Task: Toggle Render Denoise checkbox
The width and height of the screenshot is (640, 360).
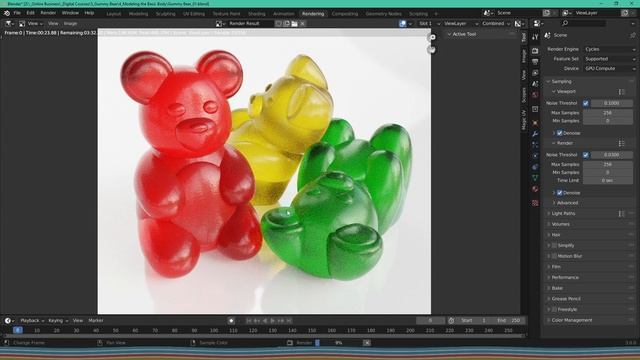Action: pos(560,193)
